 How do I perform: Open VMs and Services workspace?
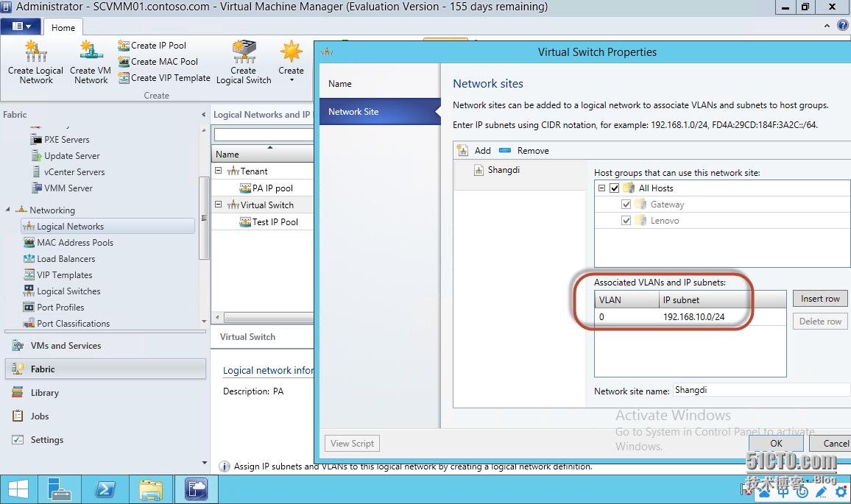pos(105,346)
